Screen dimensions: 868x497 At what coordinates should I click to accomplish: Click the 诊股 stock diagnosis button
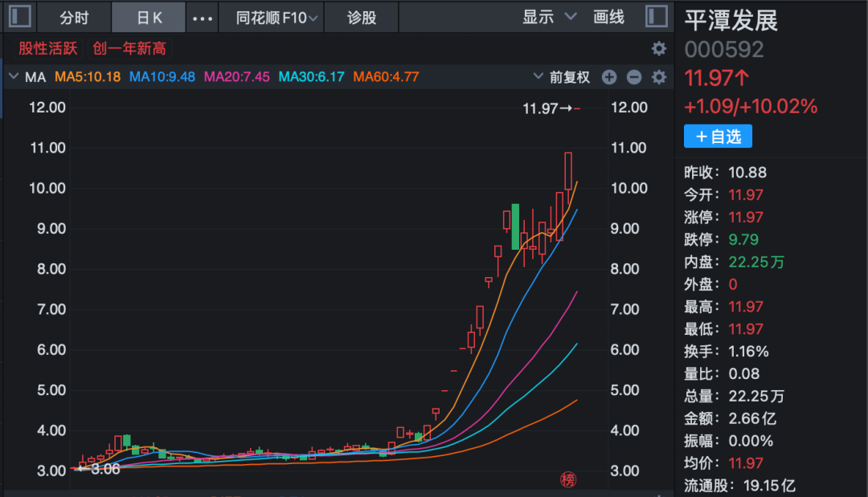click(362, 18)
